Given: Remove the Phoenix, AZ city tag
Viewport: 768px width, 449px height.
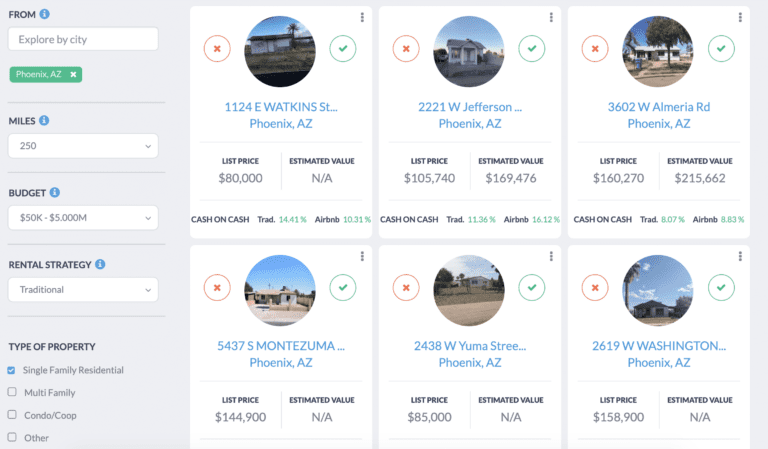Looking at the screenshot, I should [x=73, y=75].
